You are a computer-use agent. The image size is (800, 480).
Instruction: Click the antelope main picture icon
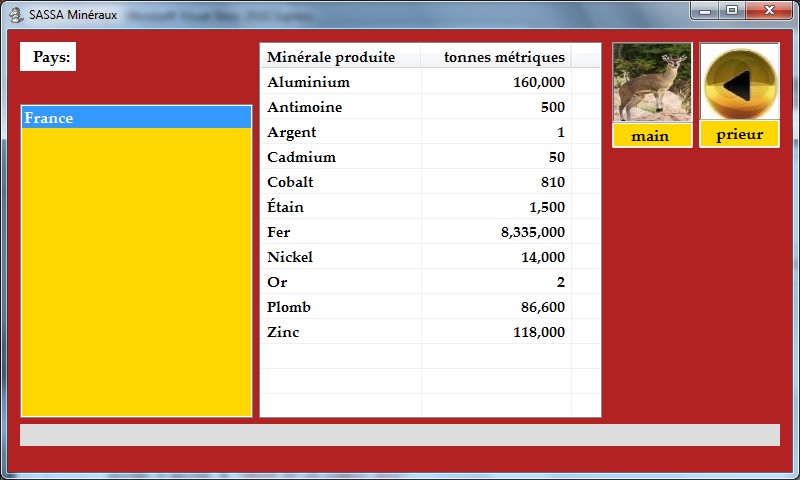click(652, 83)
